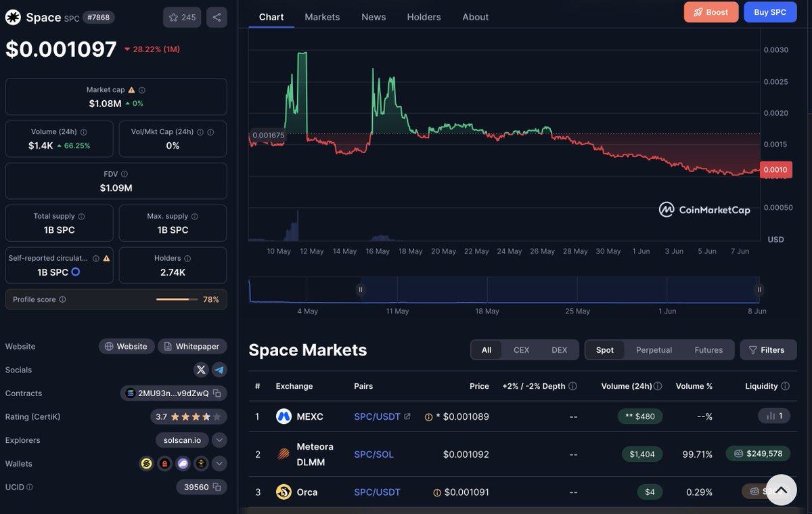Click the Max. supply info icon
The image size is (812, 514).
(195, 216)
